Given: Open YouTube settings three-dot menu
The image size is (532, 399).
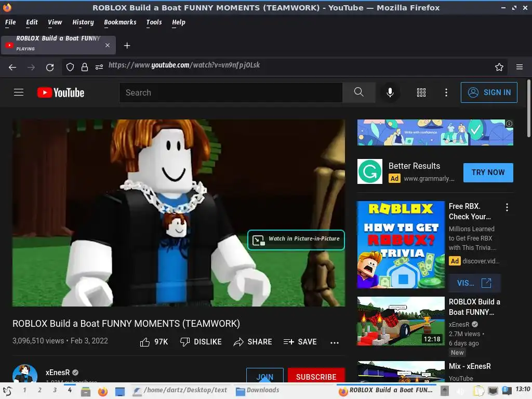Looking at the screenshot, I should coord(446,92).
